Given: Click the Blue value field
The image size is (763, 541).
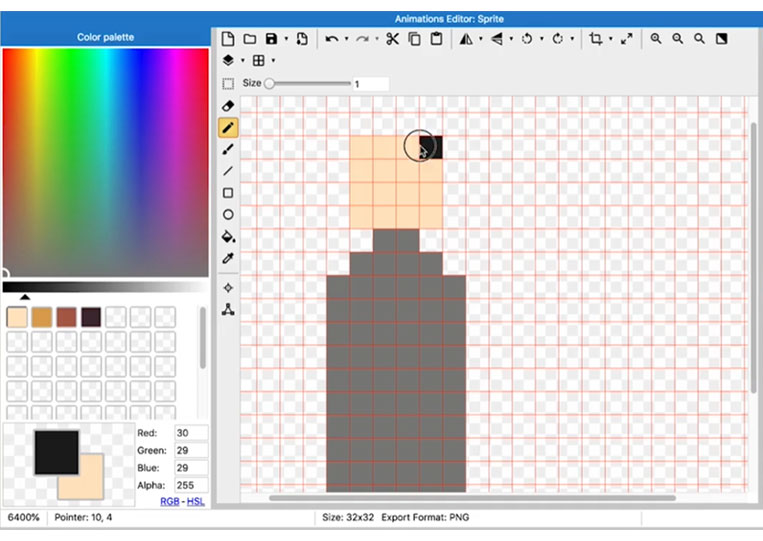Looking at the screenshot, I should (x=191, y=468).
